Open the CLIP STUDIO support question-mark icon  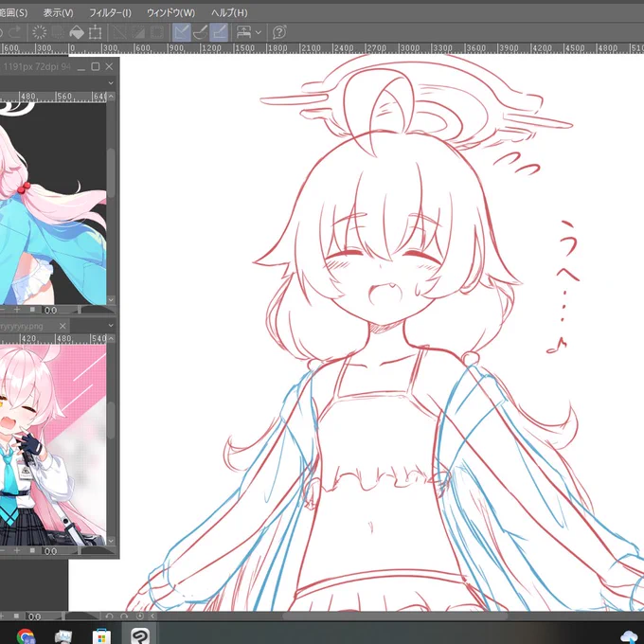click(x=279, y=32)
